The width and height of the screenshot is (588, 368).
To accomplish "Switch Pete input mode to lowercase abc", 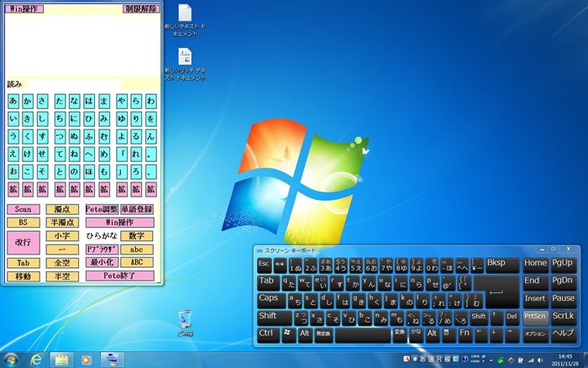I will [136, 250].
